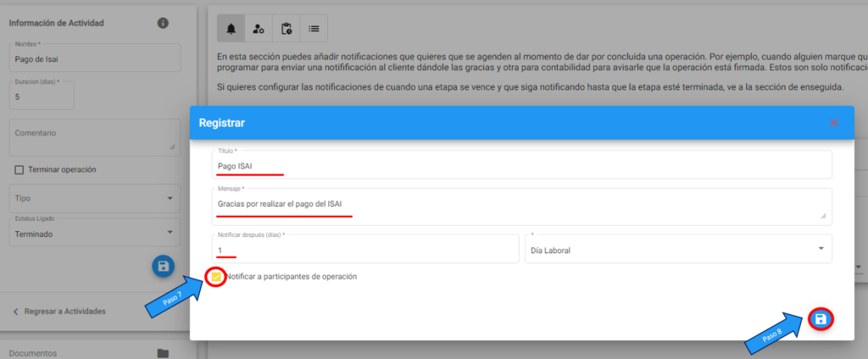Image resolution: width=868 pixels, height=359 pixels.
Task: Click the Título field with Pago ISAI
Action: (521, 165)
